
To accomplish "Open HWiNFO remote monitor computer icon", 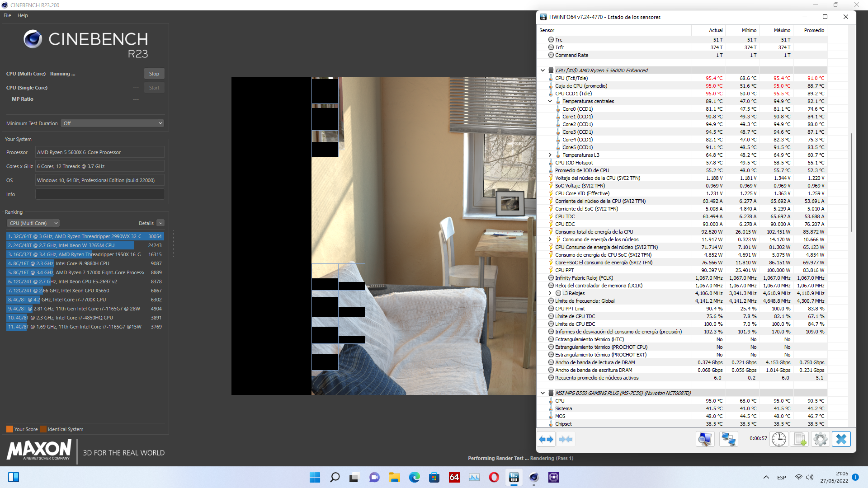I will click(x=705, y=439).
